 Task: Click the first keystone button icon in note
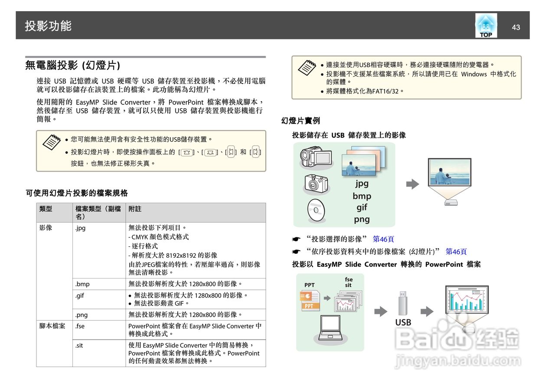[x=186, y=152]
